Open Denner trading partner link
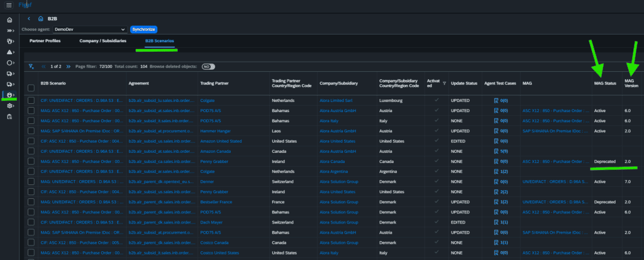Viewport: 644px width, 260px height. pyautogui.click(x=208, y=181)
